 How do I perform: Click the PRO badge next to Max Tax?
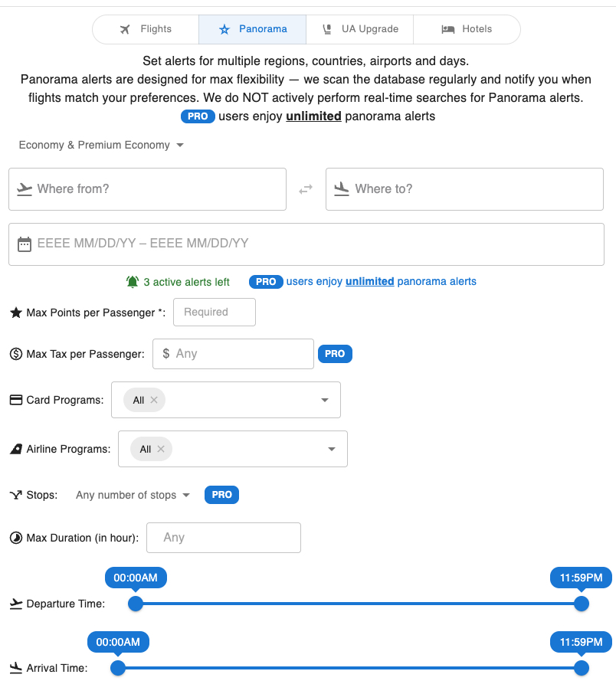tap(335, 353)
